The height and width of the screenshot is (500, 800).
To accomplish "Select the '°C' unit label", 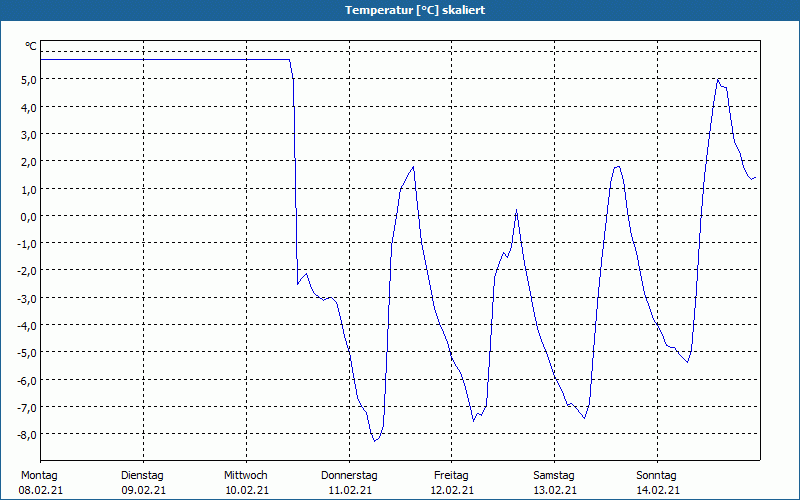I will click(x=31, y=46).
